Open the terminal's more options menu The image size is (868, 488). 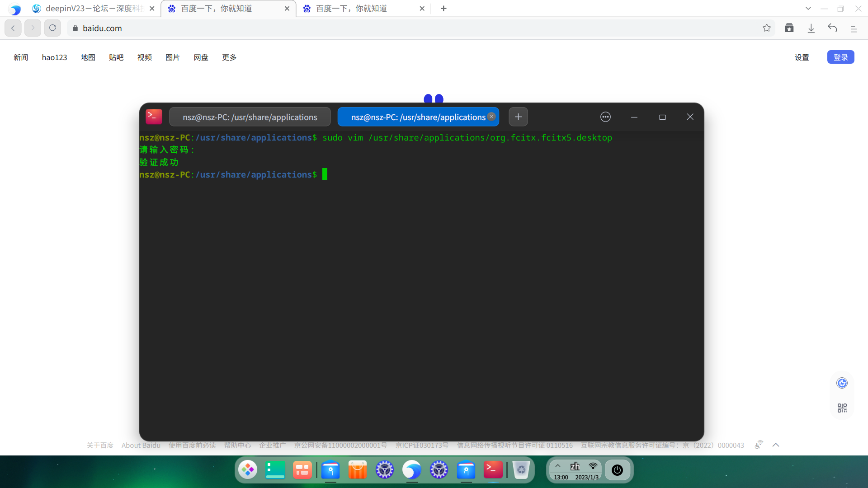point(605,117)
